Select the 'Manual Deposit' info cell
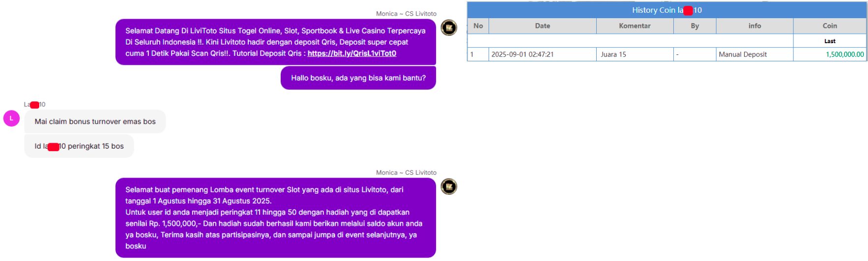The width and height of the screenshot is (868, 261). (755, 54)
